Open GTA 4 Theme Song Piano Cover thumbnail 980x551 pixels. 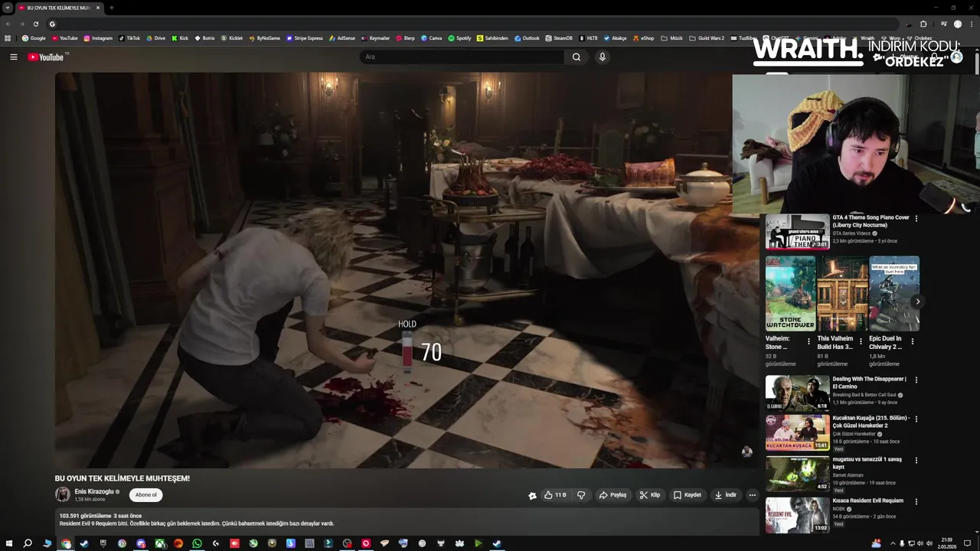[x=797, y=232]
